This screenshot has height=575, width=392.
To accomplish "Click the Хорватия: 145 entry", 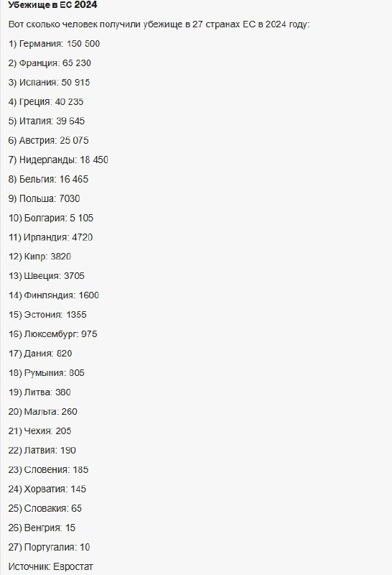I will [x=47, y=489].
